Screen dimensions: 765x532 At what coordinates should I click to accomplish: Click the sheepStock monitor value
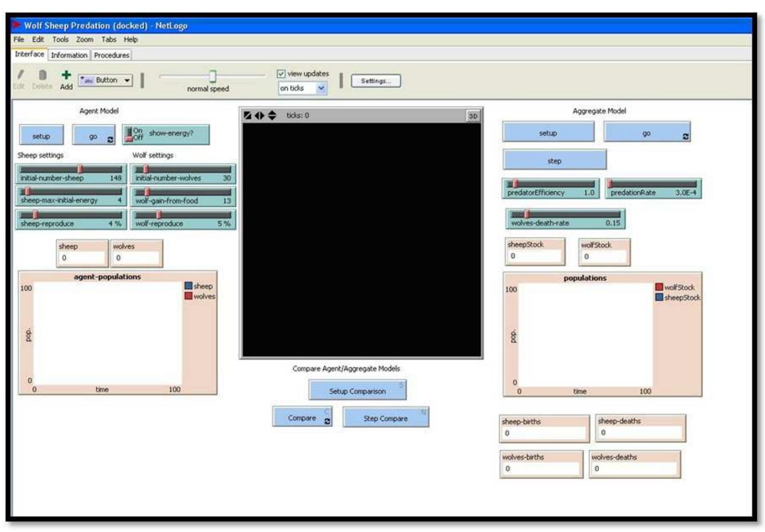point(535,256)
